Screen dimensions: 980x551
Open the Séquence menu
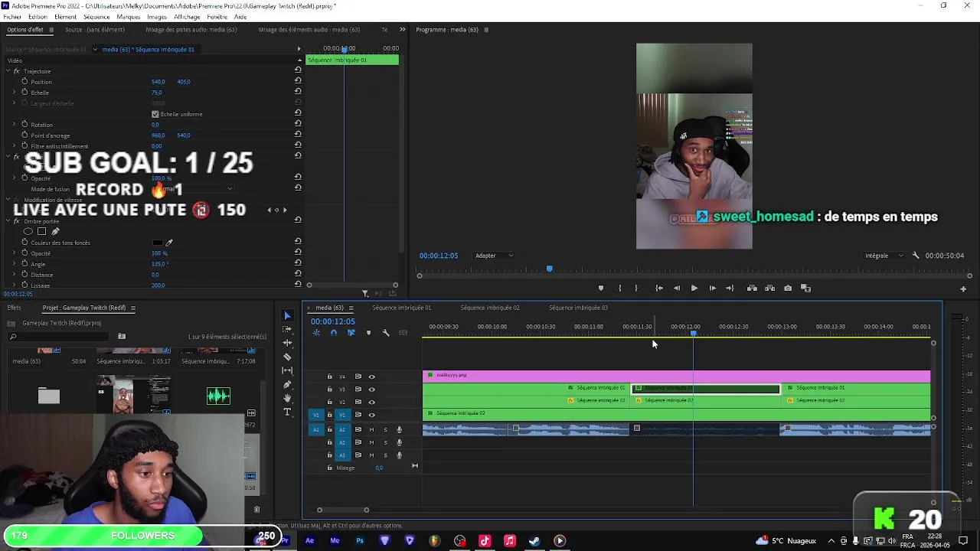click(x=96, y=17)
